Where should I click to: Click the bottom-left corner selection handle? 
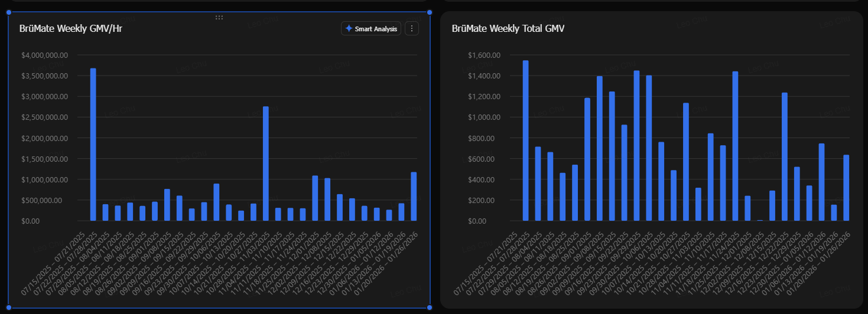pyautogui.click(x=8, y=308)
